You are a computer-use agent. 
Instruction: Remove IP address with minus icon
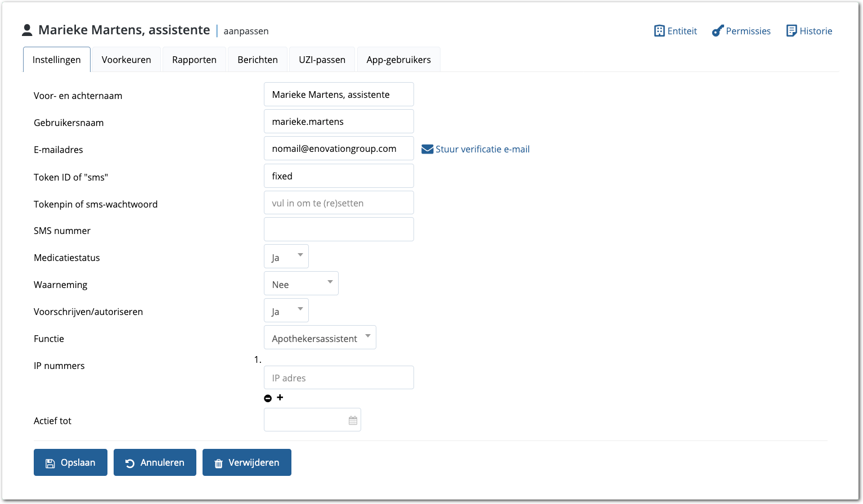click(x=268, y=398)
